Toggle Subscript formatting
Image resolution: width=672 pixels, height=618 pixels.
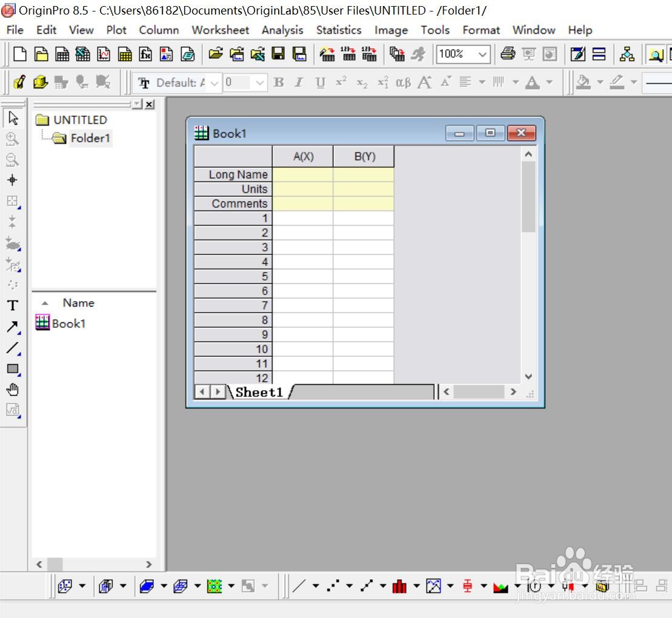tap(362, 82)
